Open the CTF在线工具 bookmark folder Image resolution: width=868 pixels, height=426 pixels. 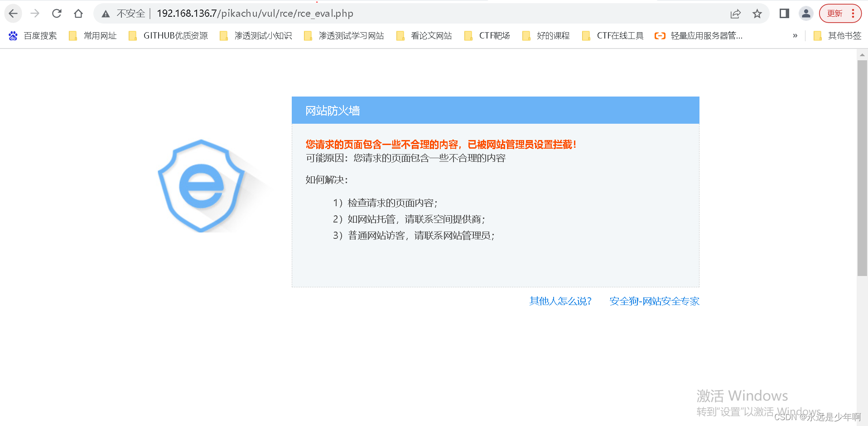(613, 36)
